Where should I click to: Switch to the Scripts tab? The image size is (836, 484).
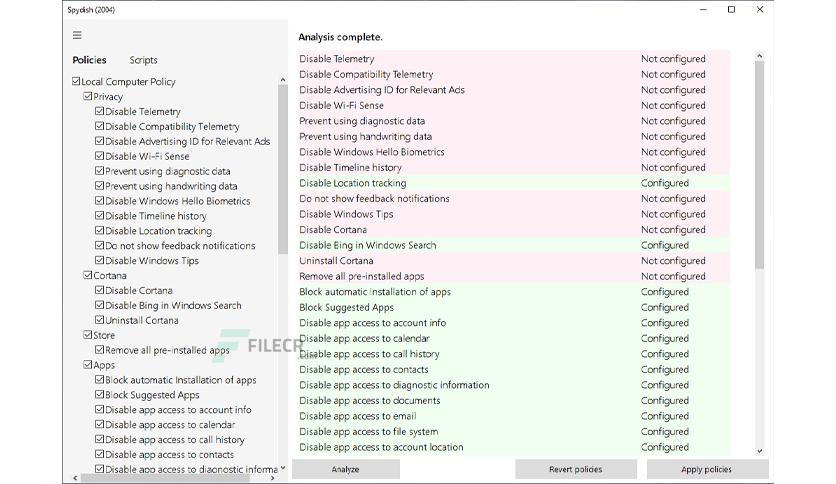click(143, 60)
